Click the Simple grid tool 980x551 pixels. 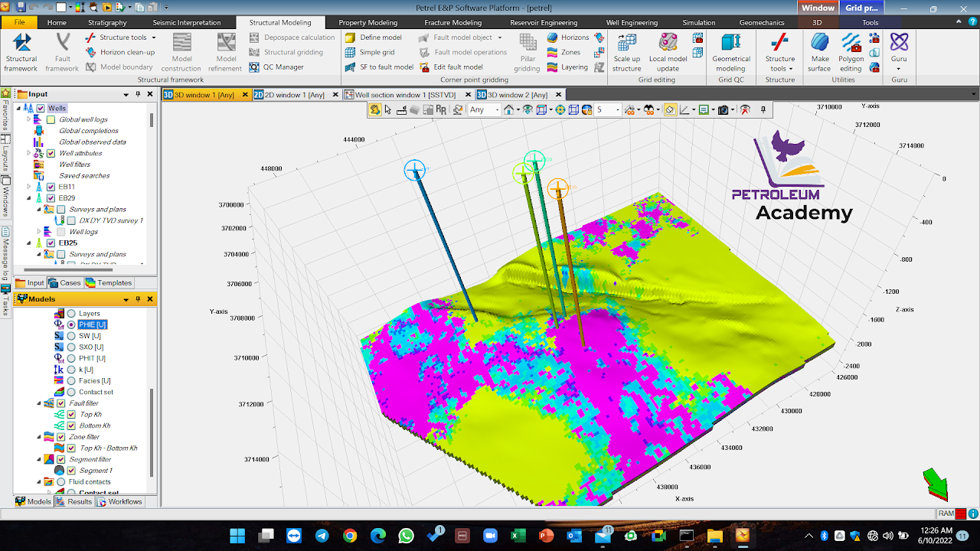[369, 53]
